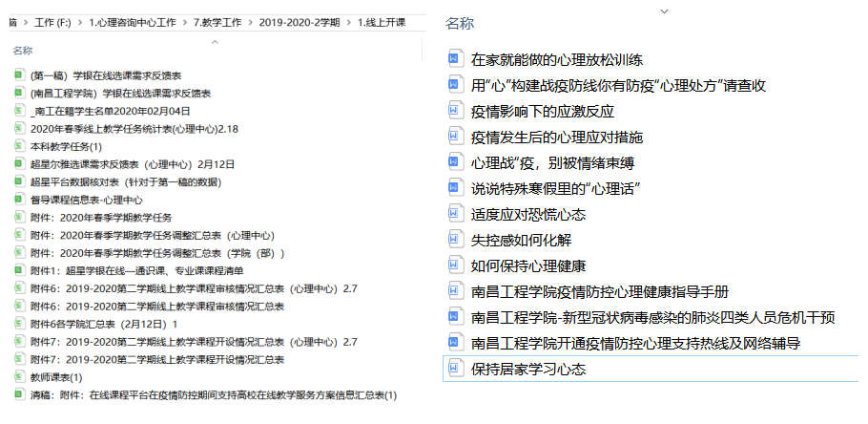
Task: Click the sort arrow above left 名称 column
Action: pyautogui.click(x=214, y=41)
